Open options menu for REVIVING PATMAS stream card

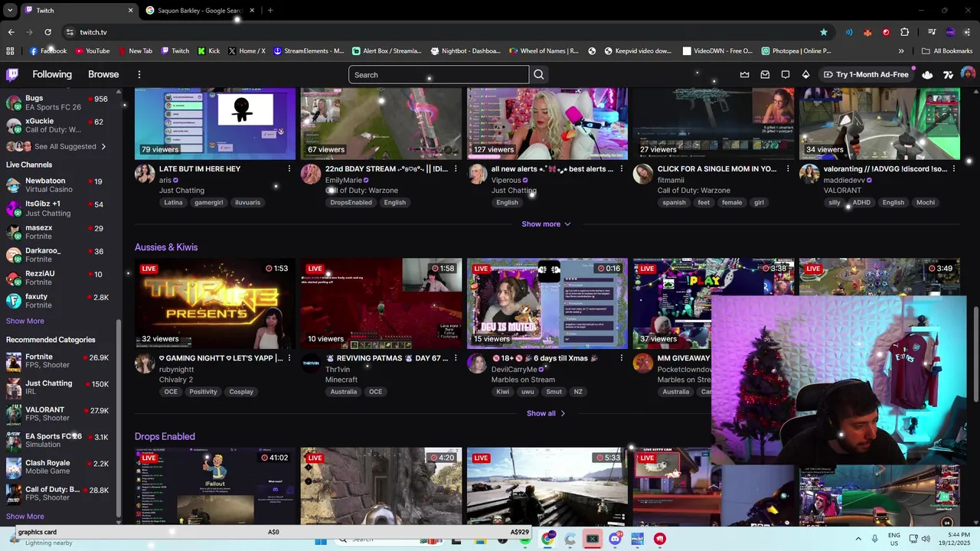coord(456,357)
